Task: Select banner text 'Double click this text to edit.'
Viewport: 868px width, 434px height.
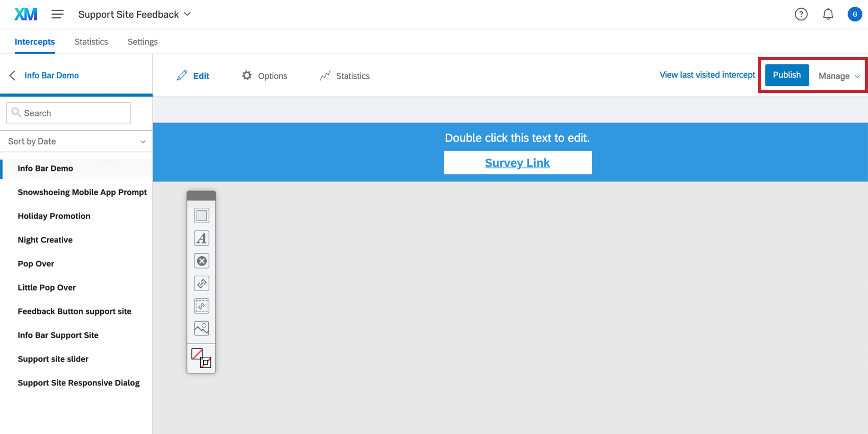Action: click(517, 138)
